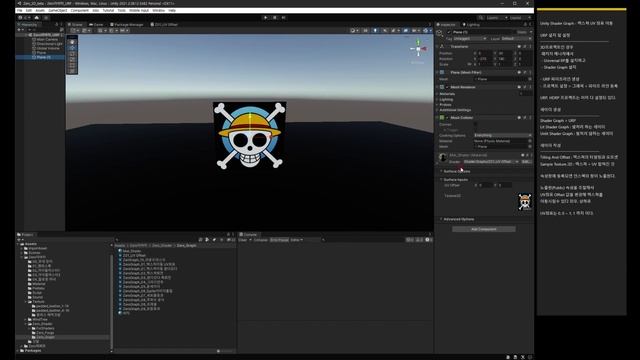The height and width of the screenshot is (360, 640).
Task: Open the Layer dropdown in Inspector
Action: pyautogui.click(x=516, y=38)
